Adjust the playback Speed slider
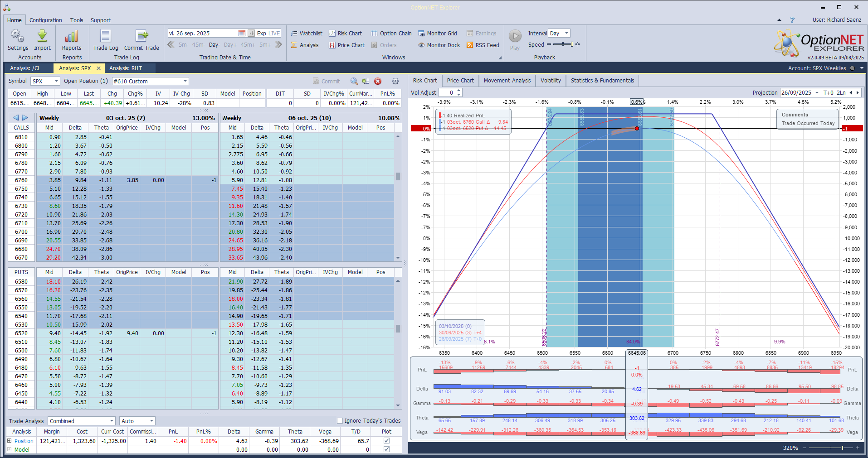The image size is (868, 458). click(563, 44)
